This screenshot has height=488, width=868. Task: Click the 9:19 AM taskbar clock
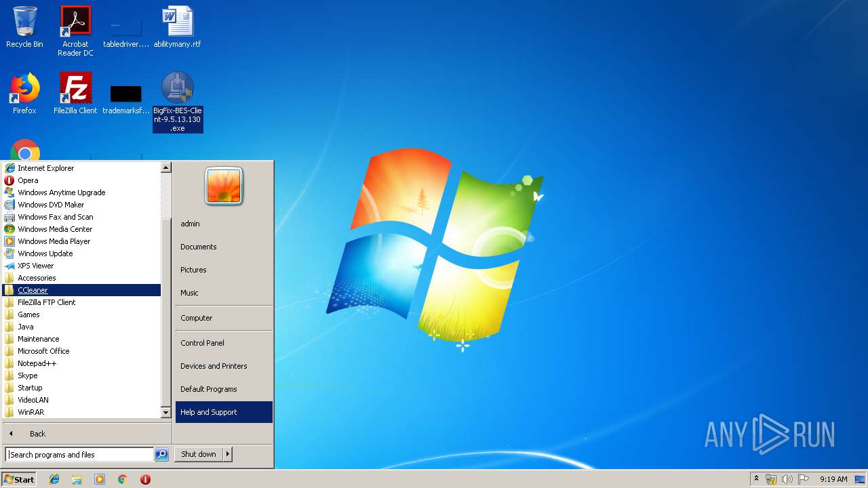(833, 479)
